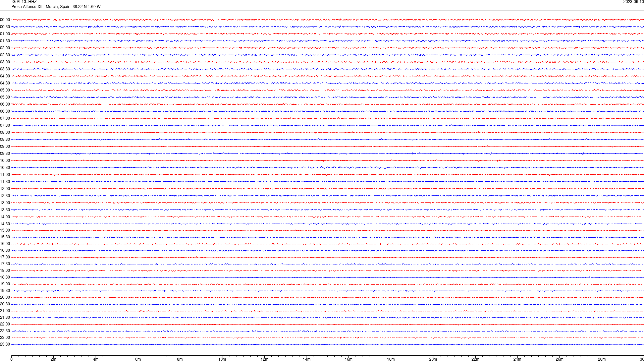Select the 11:00 trace time label

click(5, 175)
